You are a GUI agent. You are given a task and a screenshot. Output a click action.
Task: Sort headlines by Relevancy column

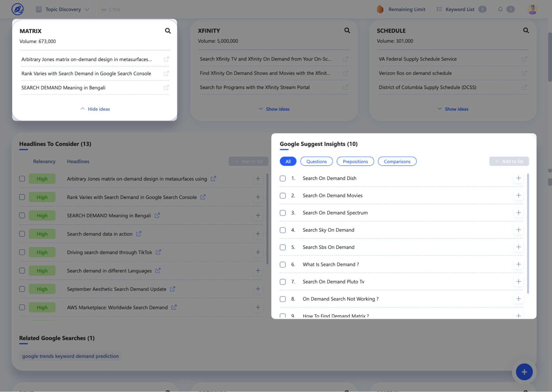pyautogui.click(x=44, y=161)
